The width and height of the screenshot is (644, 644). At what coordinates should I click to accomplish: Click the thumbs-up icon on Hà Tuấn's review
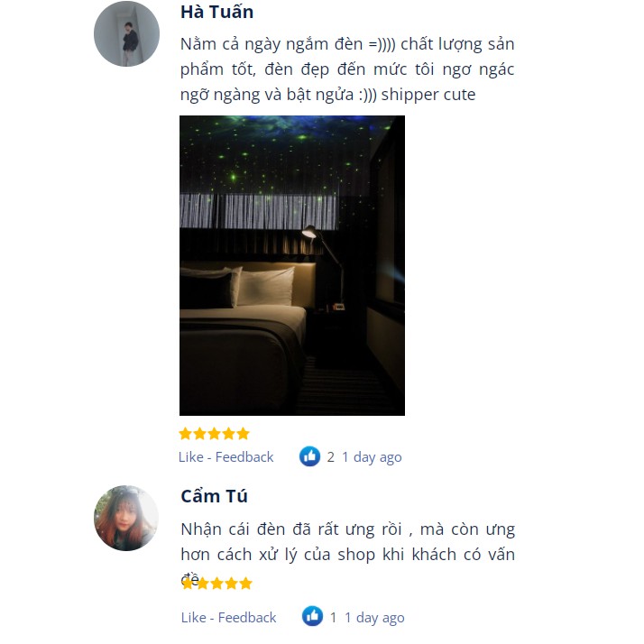(x=309, y=456)
